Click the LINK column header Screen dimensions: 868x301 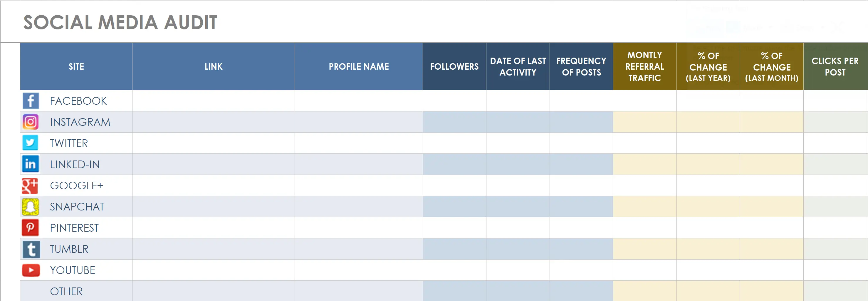[213, 66]
